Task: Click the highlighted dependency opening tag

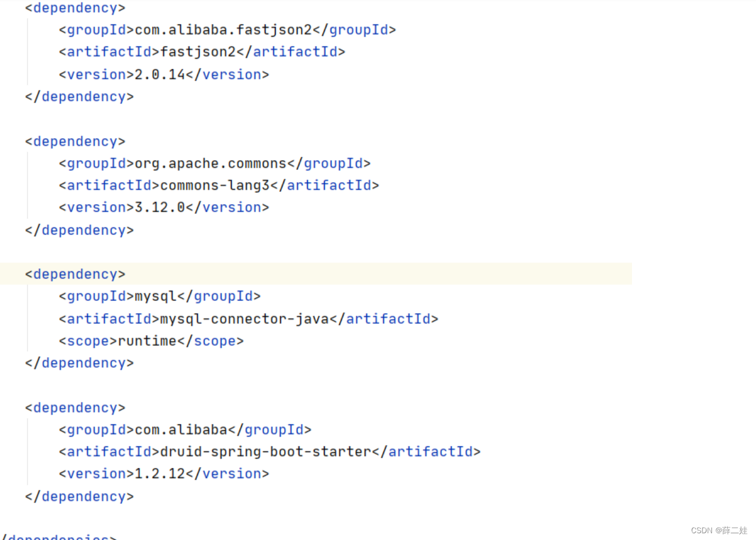Action: coord(75,275)
